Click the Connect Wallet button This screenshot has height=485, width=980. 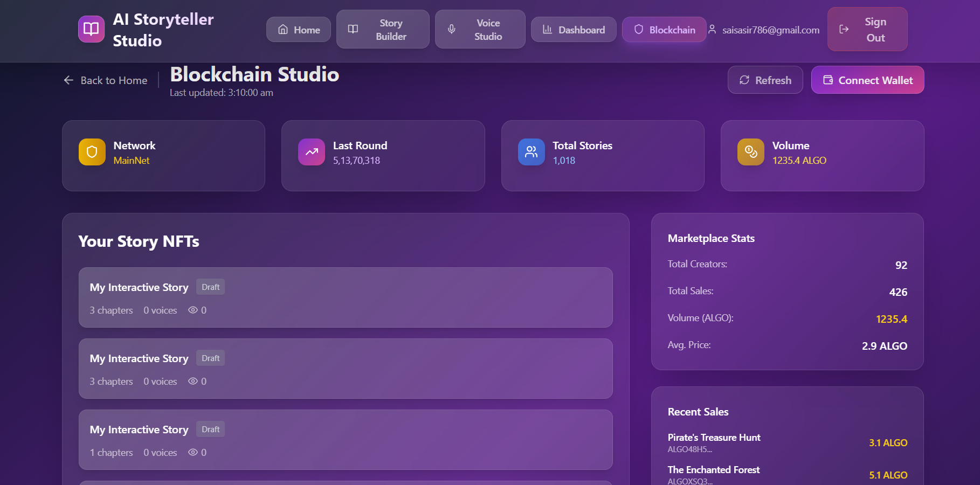pyautogui.click(x=868, y=80)
